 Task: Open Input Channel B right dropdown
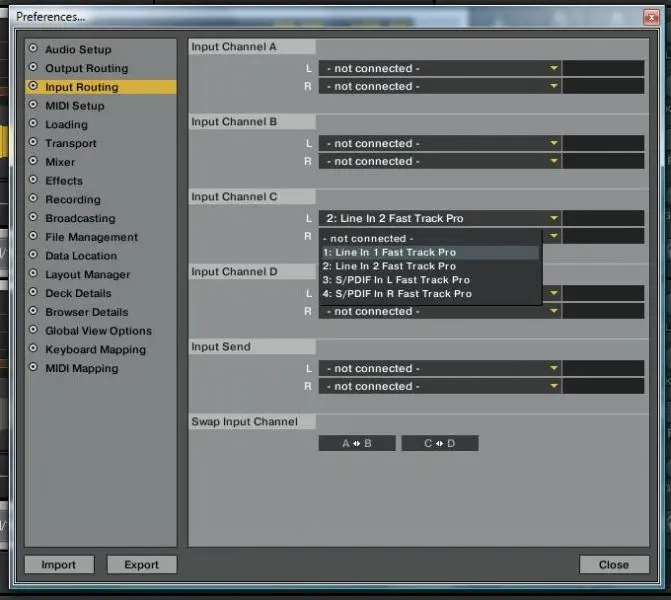click(440, 161)
